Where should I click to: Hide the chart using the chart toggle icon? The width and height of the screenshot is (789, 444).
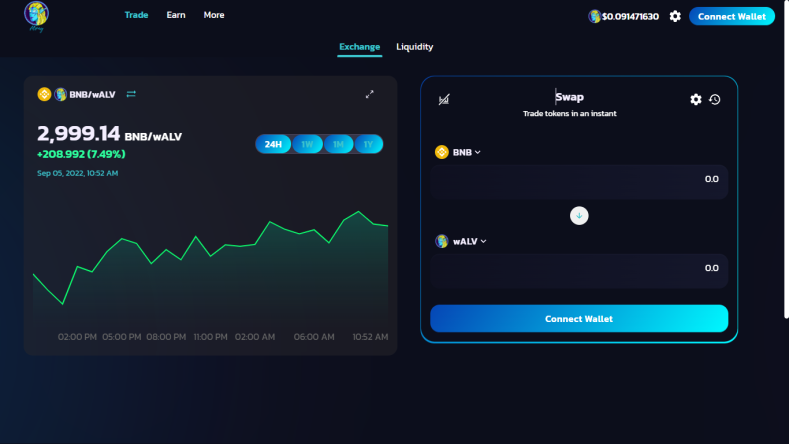[444, 99]
